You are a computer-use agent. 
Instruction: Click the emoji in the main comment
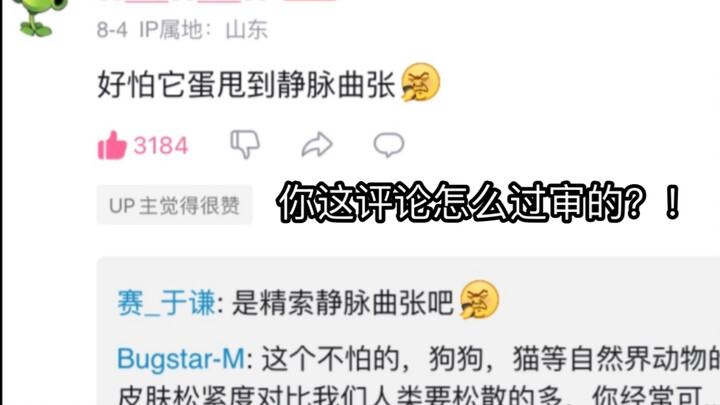coord(421,83)
